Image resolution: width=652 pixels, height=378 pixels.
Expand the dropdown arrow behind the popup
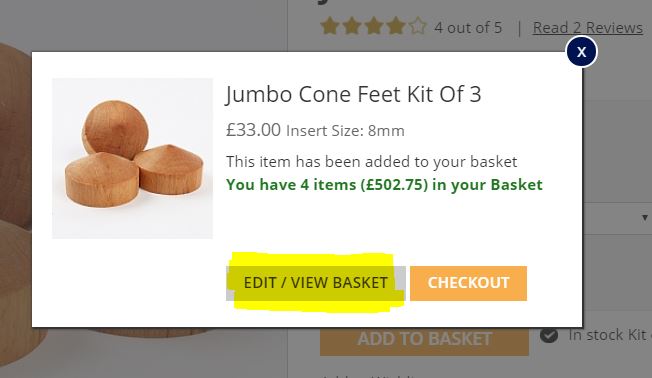tap(644, 218)
